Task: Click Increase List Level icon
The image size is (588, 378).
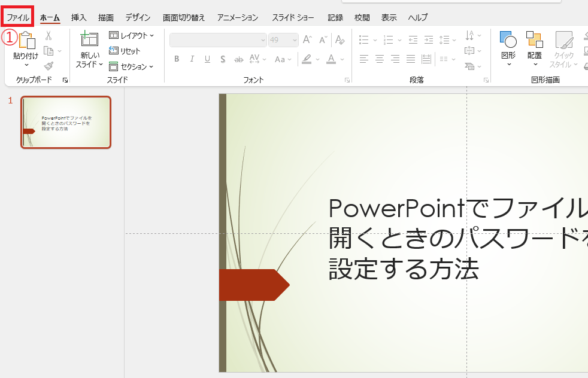Action: click(x=429, y=39)
